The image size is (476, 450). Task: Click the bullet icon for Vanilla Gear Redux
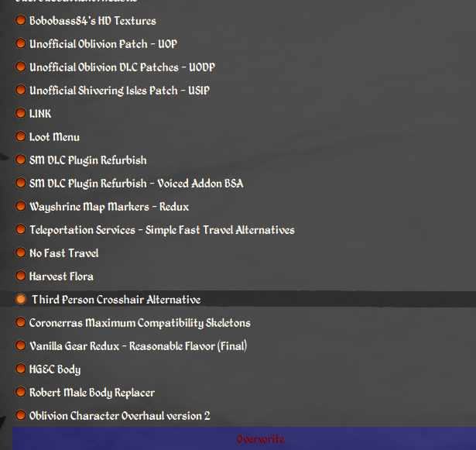pyautogui.click(x=21, y=345)
